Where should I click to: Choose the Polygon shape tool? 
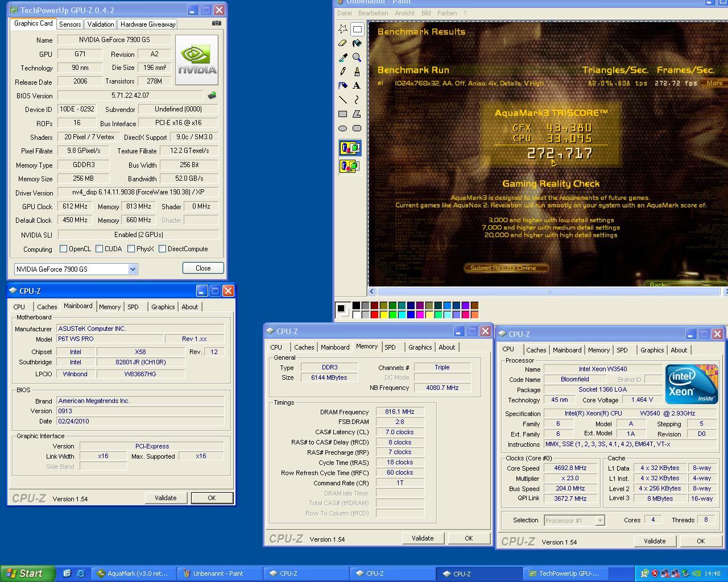357,114
